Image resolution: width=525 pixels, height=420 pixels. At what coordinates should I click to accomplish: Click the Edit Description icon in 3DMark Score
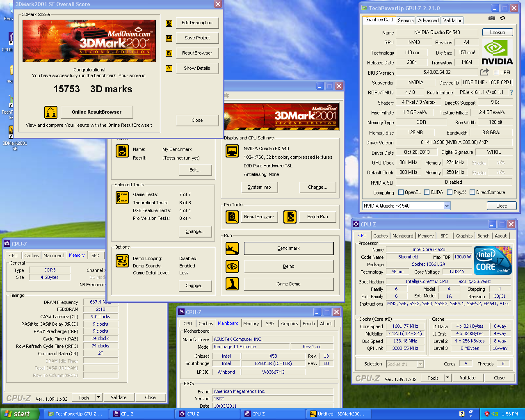click(169, 23)
